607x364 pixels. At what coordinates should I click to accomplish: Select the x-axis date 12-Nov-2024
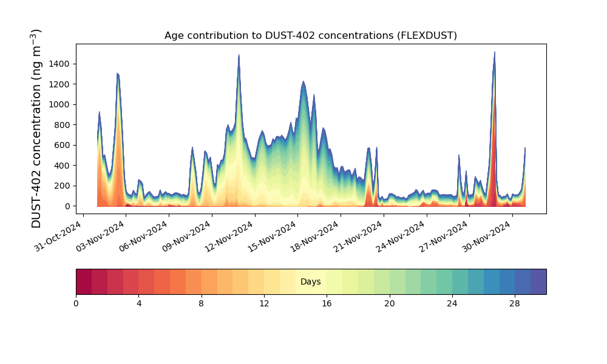click(x=229, y=236)
